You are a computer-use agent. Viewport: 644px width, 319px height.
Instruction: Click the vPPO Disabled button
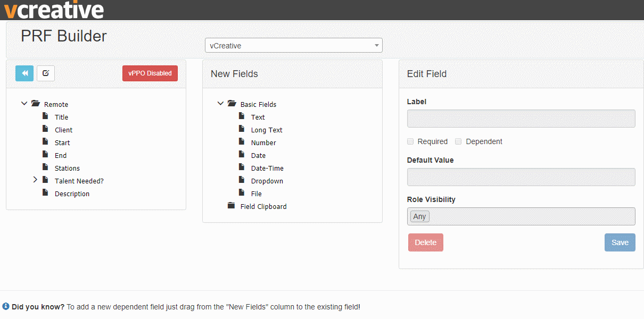150,73
